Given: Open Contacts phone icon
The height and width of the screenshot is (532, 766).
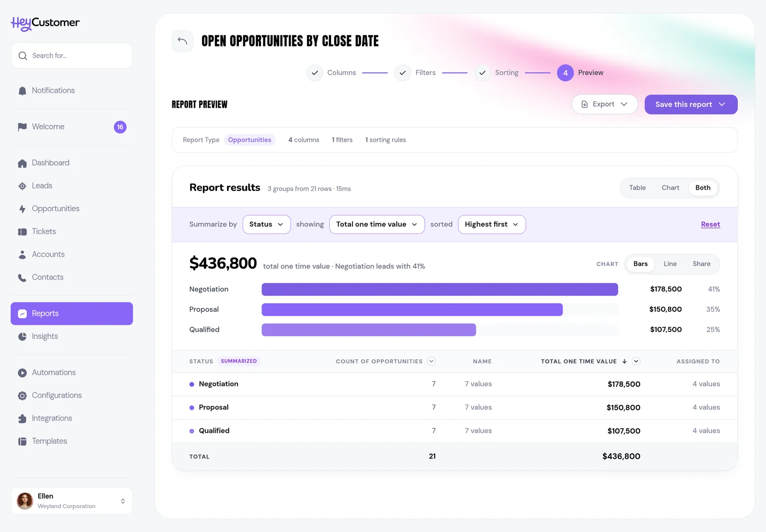Looking at the screenshot, I should 22,278.
